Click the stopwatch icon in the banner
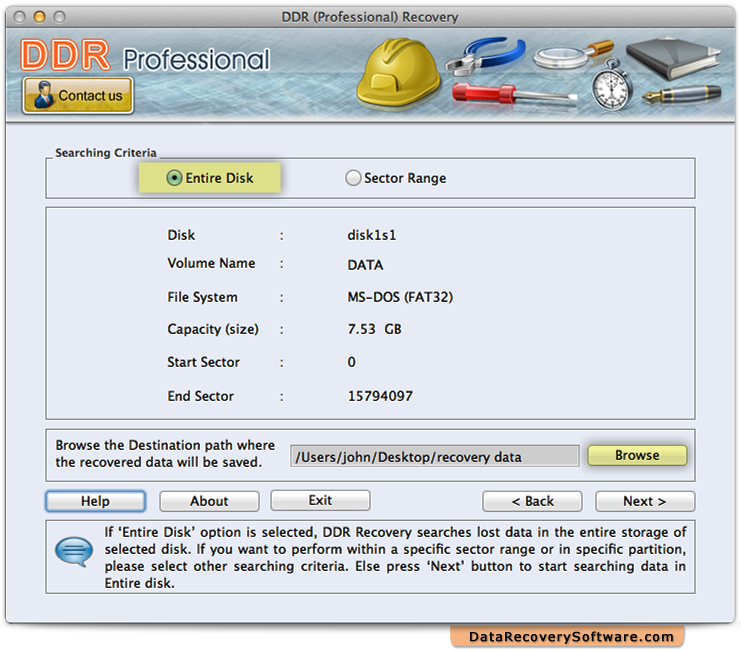The image size is (741, 650). click(x=609, y=88)
